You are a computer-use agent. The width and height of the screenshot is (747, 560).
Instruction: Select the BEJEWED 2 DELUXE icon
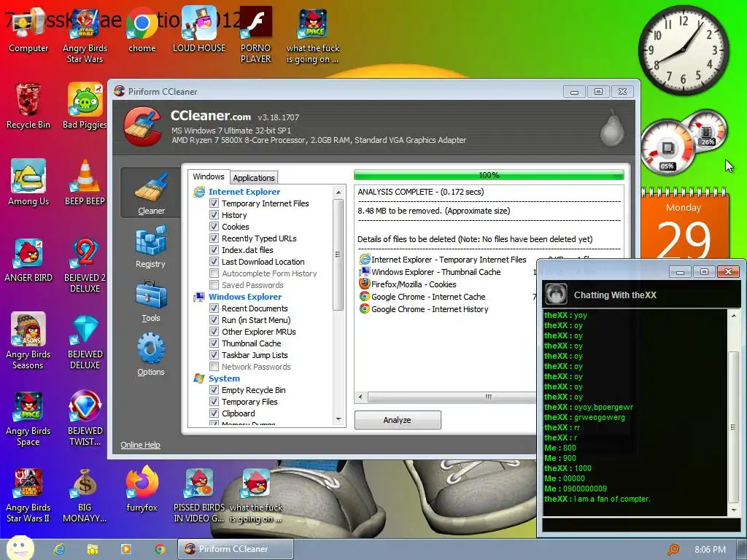pos(85,265)
